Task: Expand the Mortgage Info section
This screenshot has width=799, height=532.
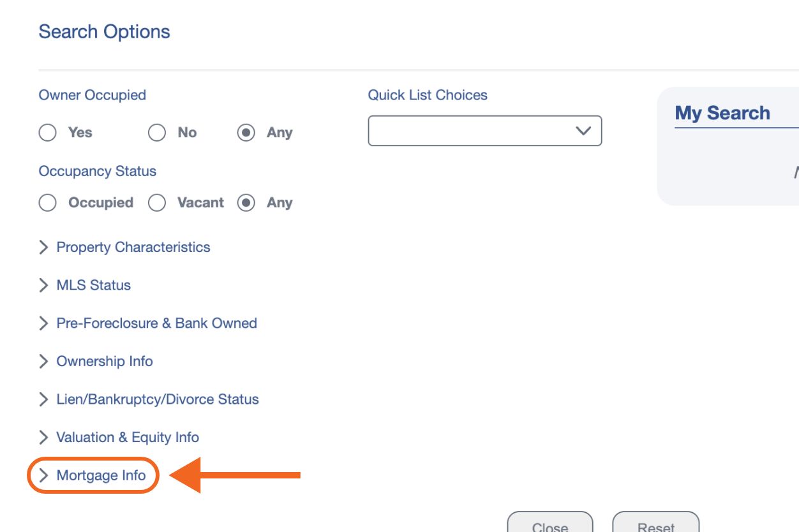Action: pyautogui.click(x=101, y=475)
